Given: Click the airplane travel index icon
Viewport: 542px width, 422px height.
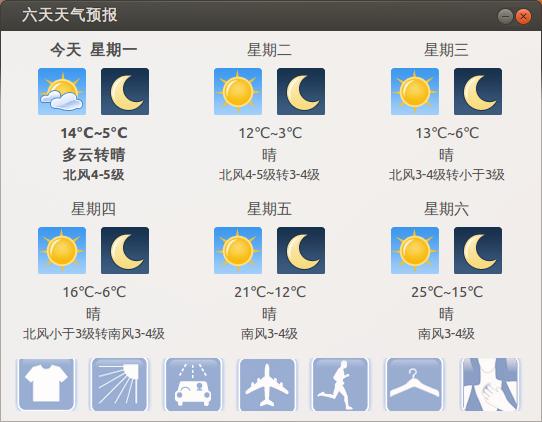Looking at the screenshot, I should [267, 384].
